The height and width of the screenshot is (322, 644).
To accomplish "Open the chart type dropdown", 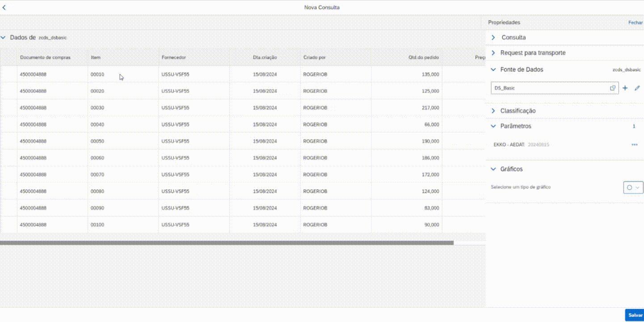I will [x=633, y=187].
